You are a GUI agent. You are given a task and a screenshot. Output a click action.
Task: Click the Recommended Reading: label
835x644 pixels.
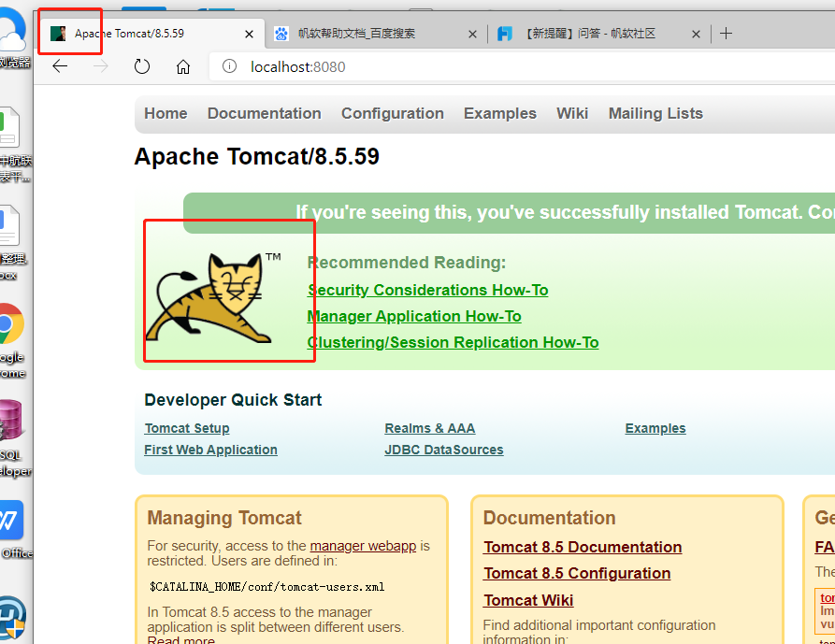407,263
